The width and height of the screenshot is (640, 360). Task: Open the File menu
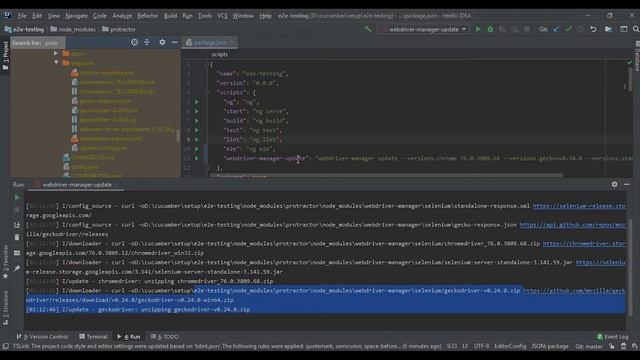pyautogui.click(x=22, y=16)
